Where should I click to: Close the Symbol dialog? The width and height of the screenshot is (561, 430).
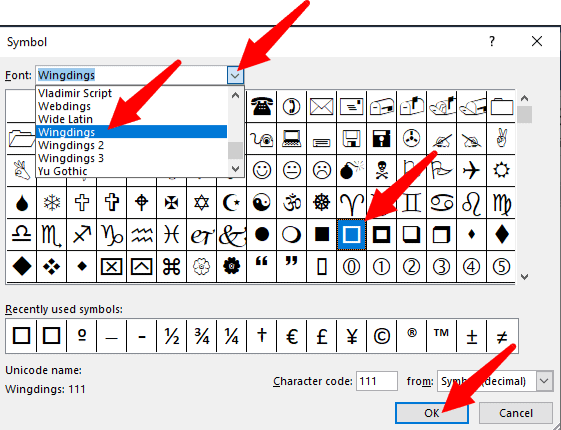pyautogui.click(x=537, y=41)
